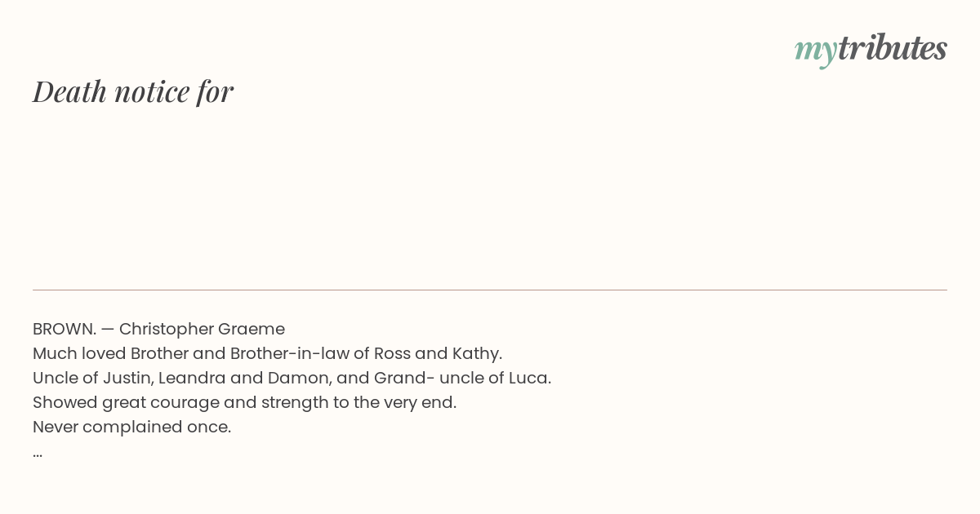
Task: Click the word "notice" in the heading
Action: [x=152, y=91]
